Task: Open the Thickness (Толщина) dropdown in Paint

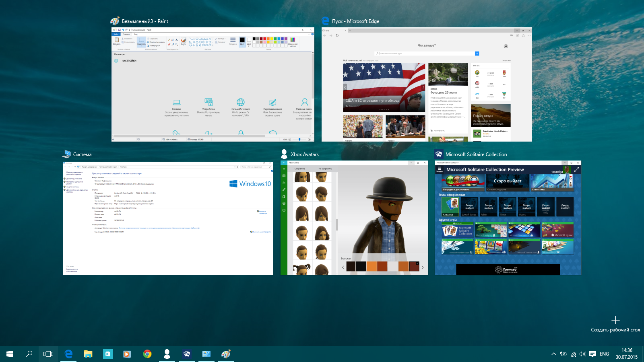Action: 233,41
